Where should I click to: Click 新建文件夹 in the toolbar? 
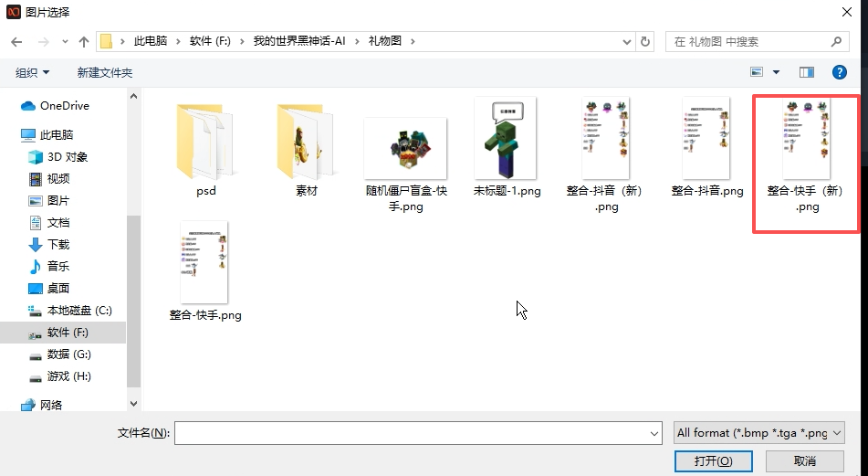coord(105,72)
